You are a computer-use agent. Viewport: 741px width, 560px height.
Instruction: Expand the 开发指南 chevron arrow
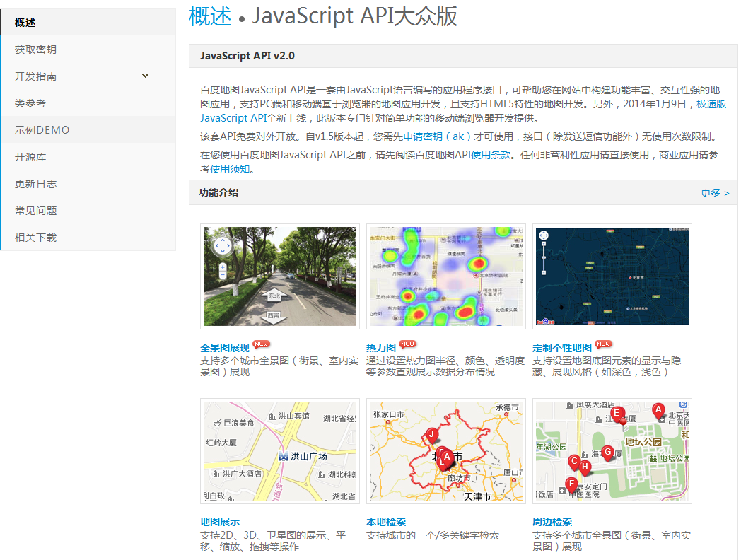pyautogui.click(x=145, y=76)
